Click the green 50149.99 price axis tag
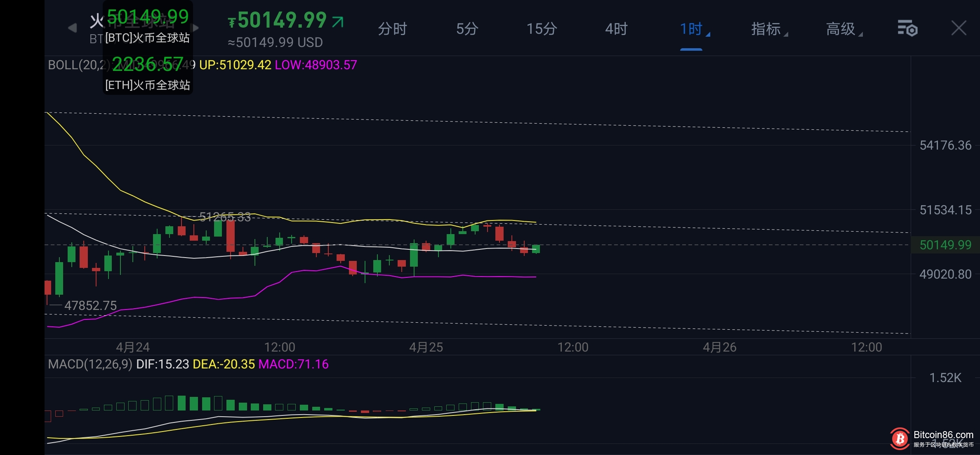This screenshot has height=455, width=980. coord(945,245)
